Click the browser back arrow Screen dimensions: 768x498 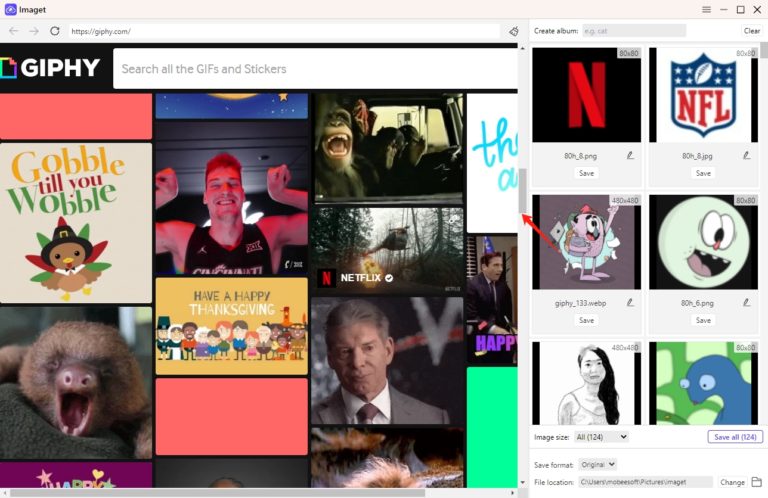pos(14,31)
